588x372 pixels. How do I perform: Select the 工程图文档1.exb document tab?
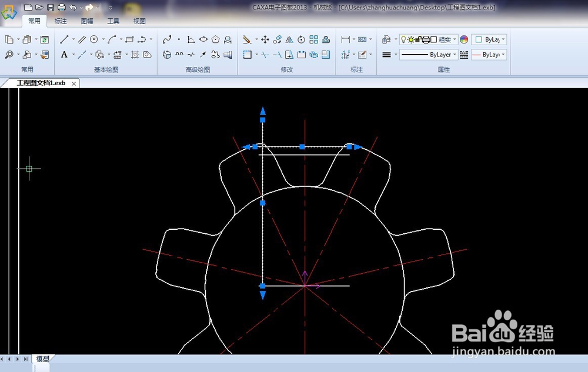41,83
